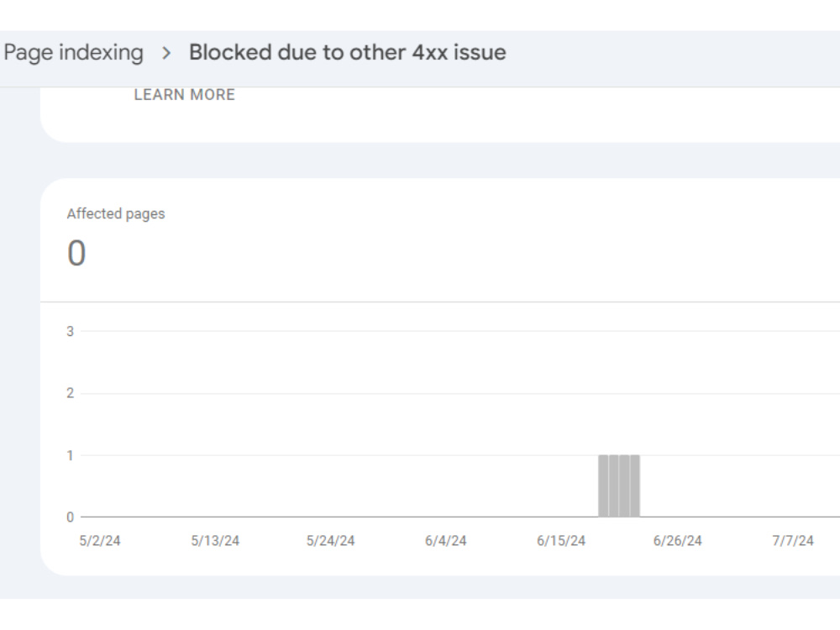This screenshot has width=840, height=630.
Task: Click the 6/4/24 date axis label
Action: [446, 540]
